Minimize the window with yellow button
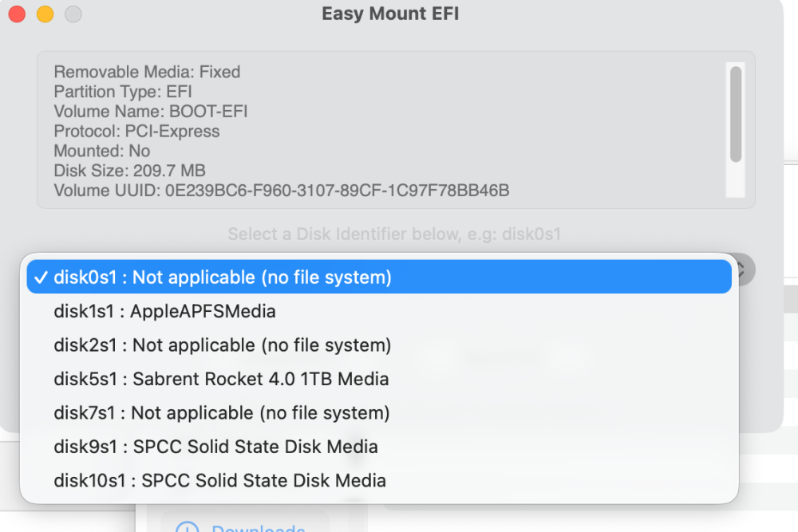 tap(45, 14)
